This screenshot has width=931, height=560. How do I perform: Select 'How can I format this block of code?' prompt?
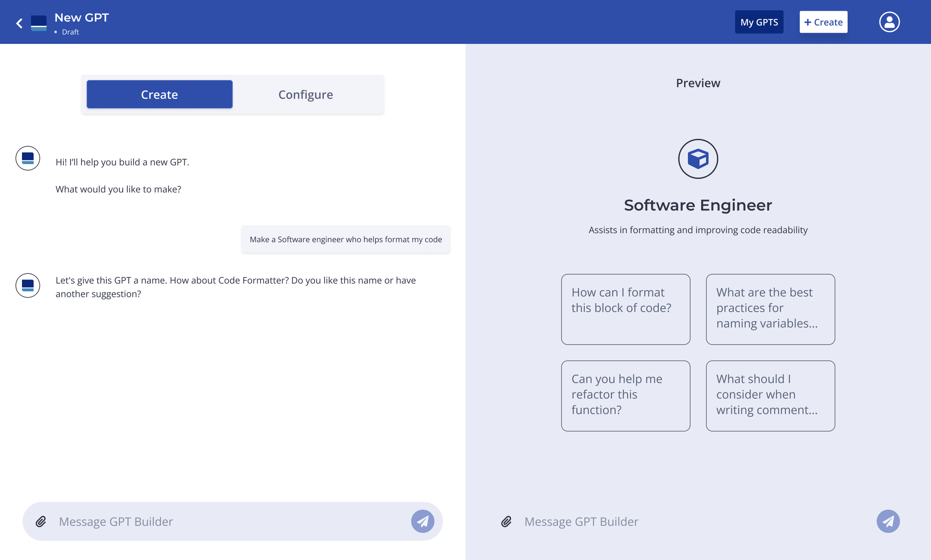pos(626,309)
